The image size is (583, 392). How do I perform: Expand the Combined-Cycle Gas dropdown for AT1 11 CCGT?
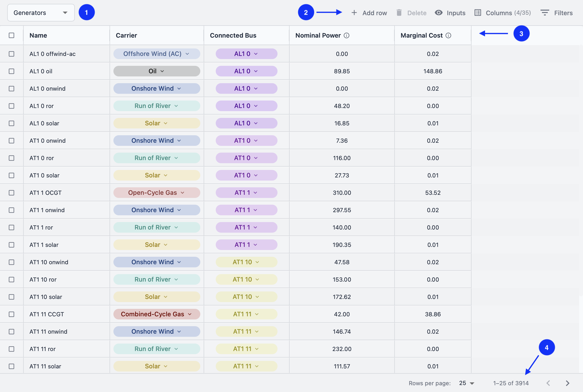pyautogui.click(x=156, y=314)
